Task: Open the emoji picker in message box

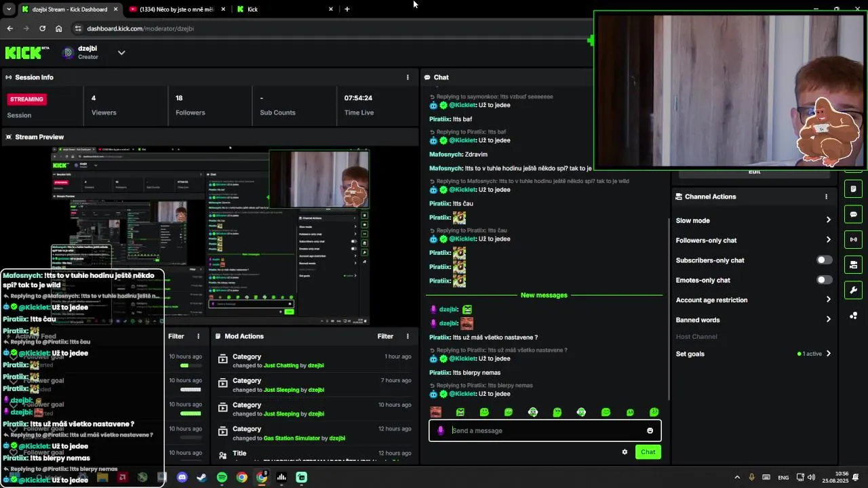Action: coord(650,430)
